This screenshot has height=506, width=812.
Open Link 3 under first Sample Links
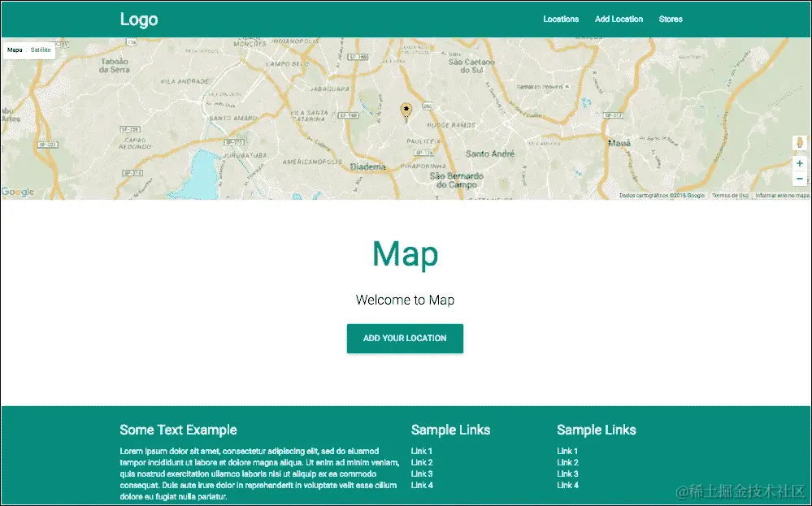420,474
